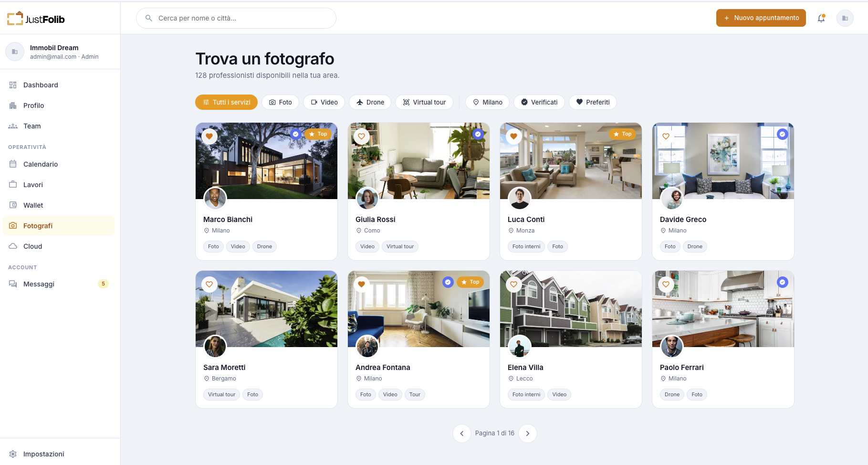The width and height of the screenshot is (868, 465).
Task: Open Marco Bianchi's name link
Action: click(228, 220)
